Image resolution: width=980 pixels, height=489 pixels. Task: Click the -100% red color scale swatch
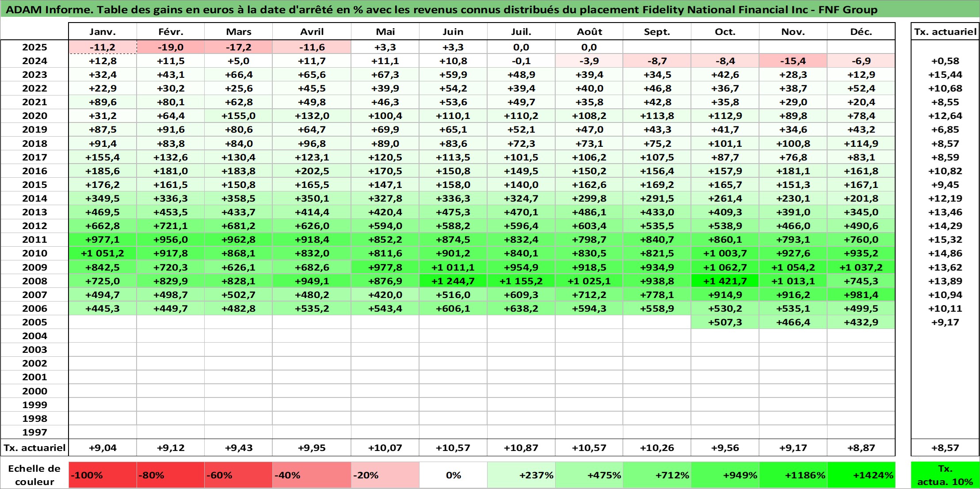pos(103,475)
